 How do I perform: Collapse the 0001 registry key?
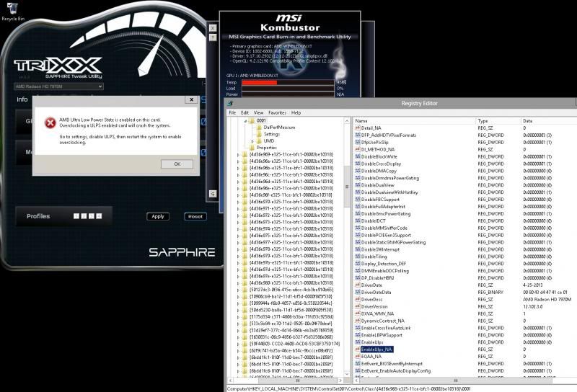click(245, 120)
